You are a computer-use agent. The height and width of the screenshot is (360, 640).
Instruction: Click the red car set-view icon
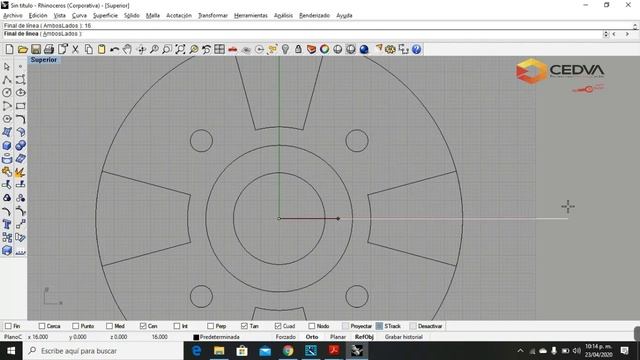coord(233,49)
